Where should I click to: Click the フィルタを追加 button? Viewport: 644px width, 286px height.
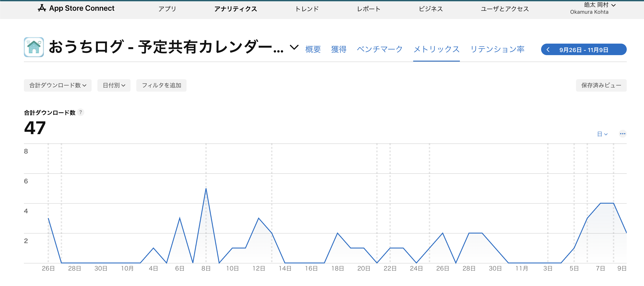tap(161, 85)
